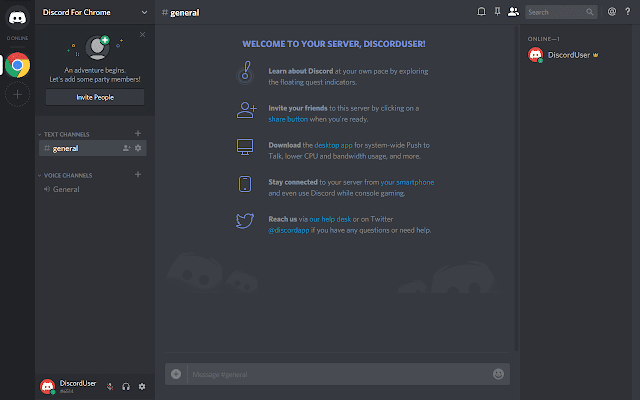Add a server with the plus circle
Image resolution: width=640 pixels, height=400 pixels.
[17, 95]
